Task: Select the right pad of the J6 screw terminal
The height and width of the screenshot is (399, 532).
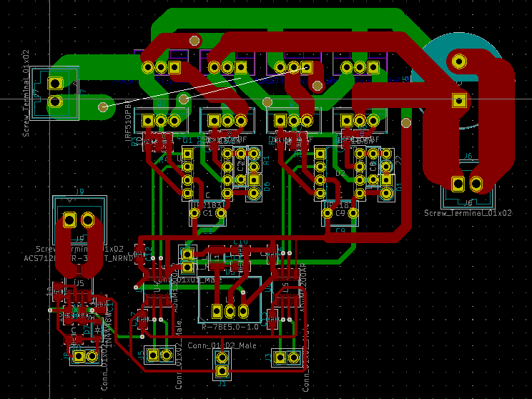Action: pyautogui.click(x=476, y=184)
